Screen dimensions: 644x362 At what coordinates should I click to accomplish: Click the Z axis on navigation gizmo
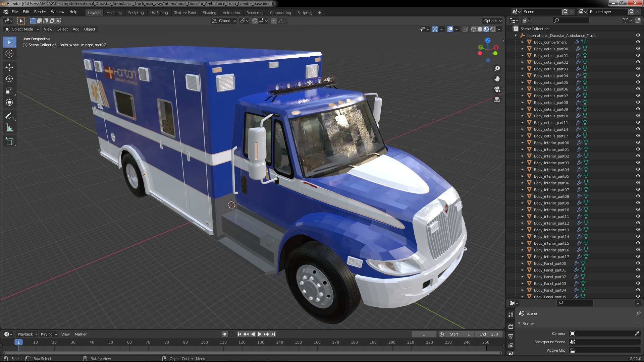pyautogui.click(x=488, y=40)
